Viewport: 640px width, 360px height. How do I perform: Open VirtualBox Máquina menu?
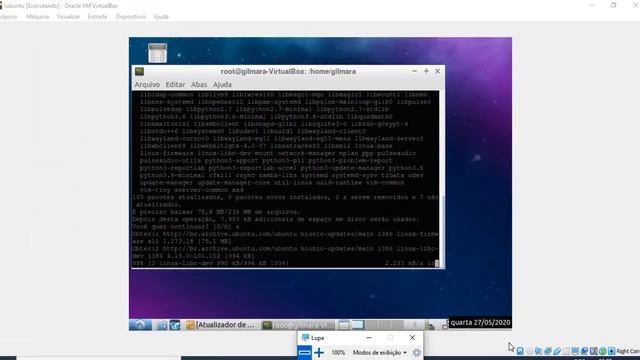coord(37,17)
